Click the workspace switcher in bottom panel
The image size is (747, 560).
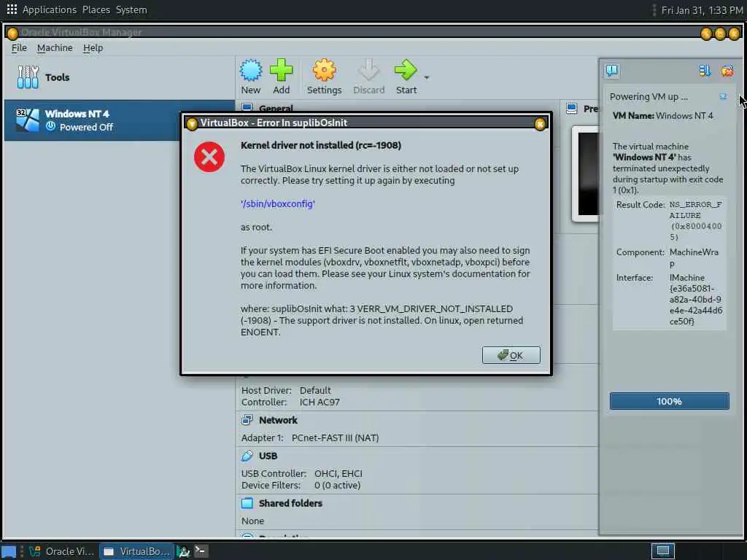coord(662,551)
